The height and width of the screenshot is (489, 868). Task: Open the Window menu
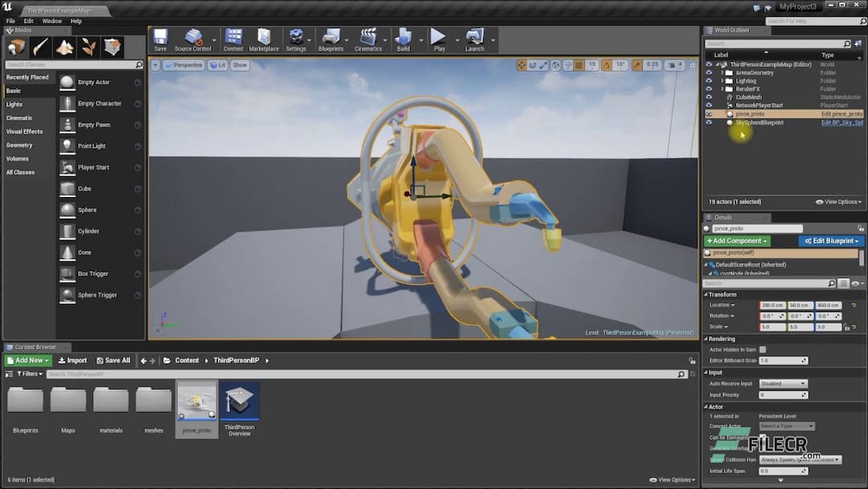pos(51,21)
